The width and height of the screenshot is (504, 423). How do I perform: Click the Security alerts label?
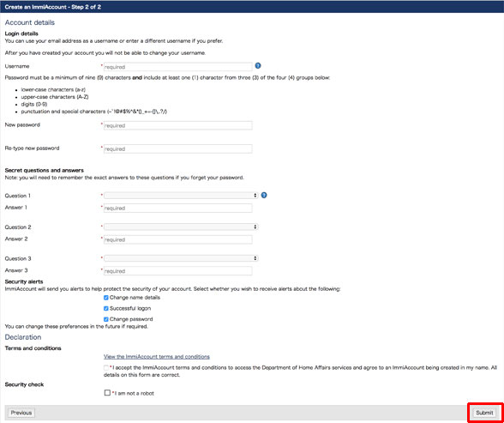(x=24, y=281)
